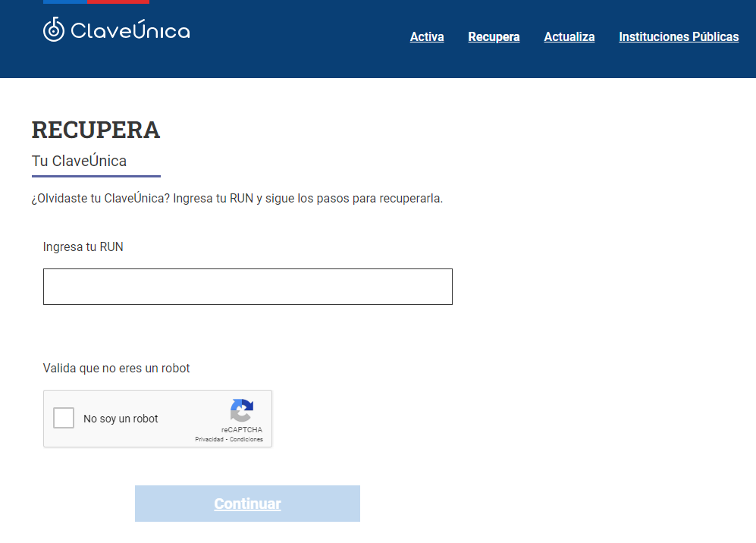Click the "Ingresa tu RUN" field label
The height and width of the screenshot is (543, 756).
pos(83,246)
